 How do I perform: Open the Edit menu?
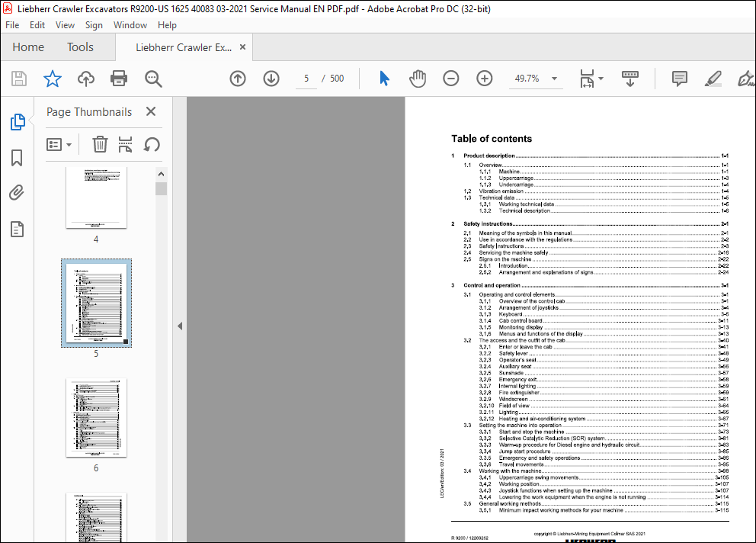[37, 25]
